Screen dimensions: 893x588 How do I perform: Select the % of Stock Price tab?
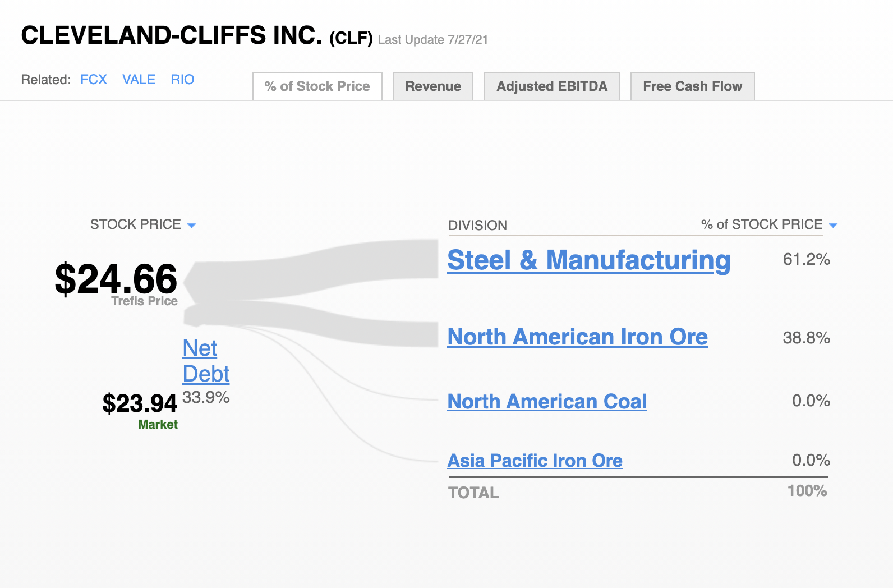[317, 86]
